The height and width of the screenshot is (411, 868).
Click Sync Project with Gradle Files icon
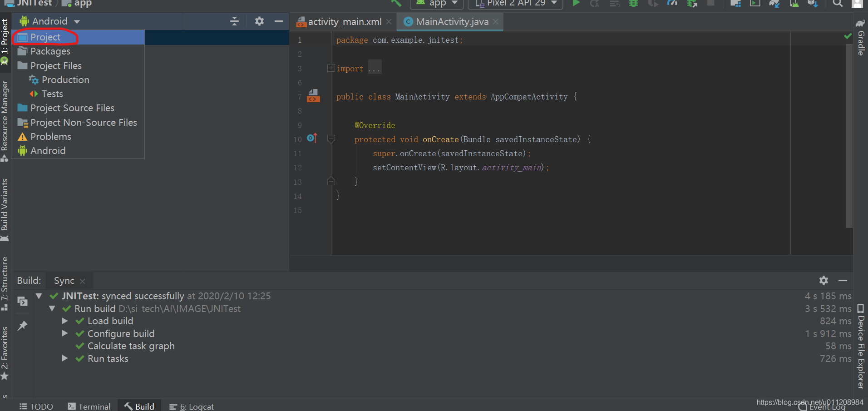[x=774, y=3]
